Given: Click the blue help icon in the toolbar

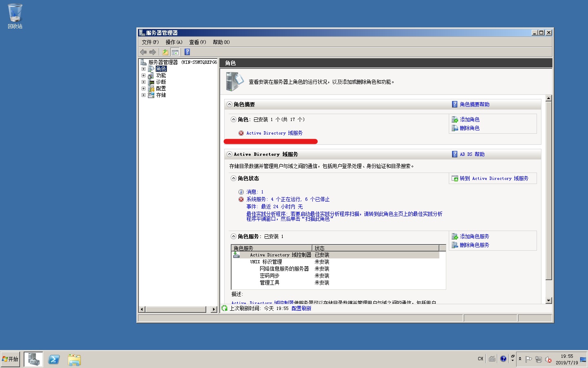Looking at the screenshot, I should (x=187, y=52).
